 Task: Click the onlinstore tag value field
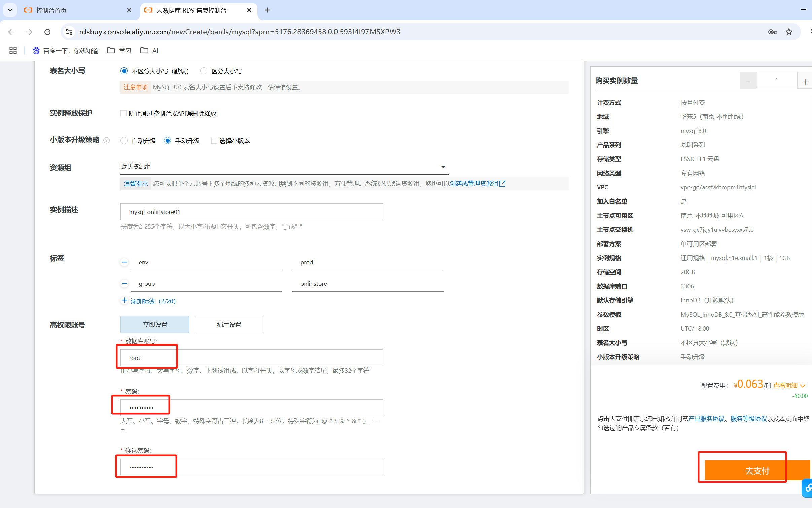pyautogui.click(x=367, y=284)
